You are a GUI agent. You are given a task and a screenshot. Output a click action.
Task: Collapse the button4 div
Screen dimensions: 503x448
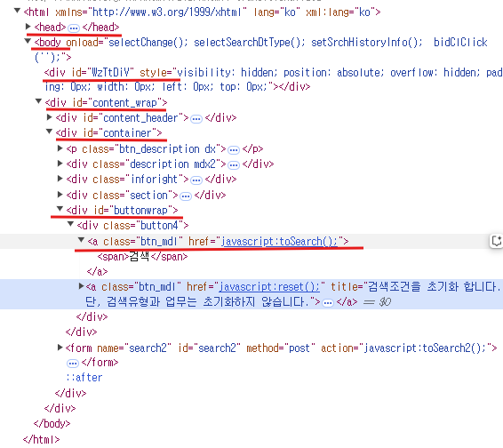click(x=70, y=224)
